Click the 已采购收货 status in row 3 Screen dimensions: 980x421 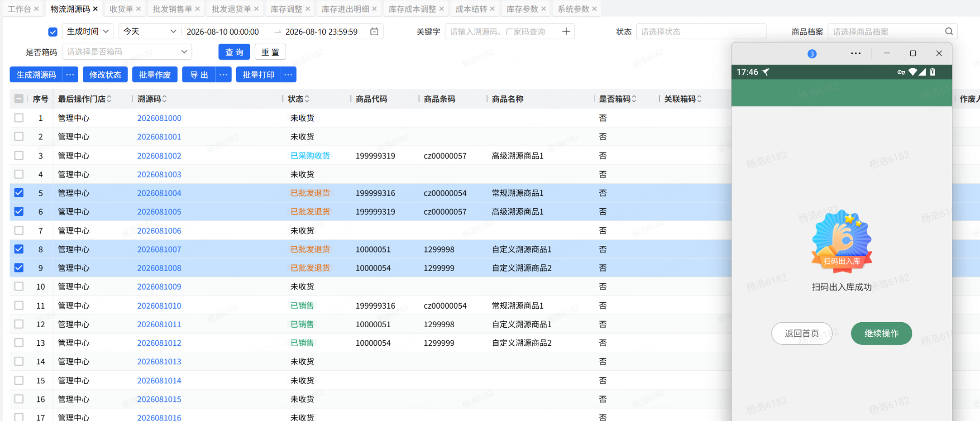pos(310,156)
